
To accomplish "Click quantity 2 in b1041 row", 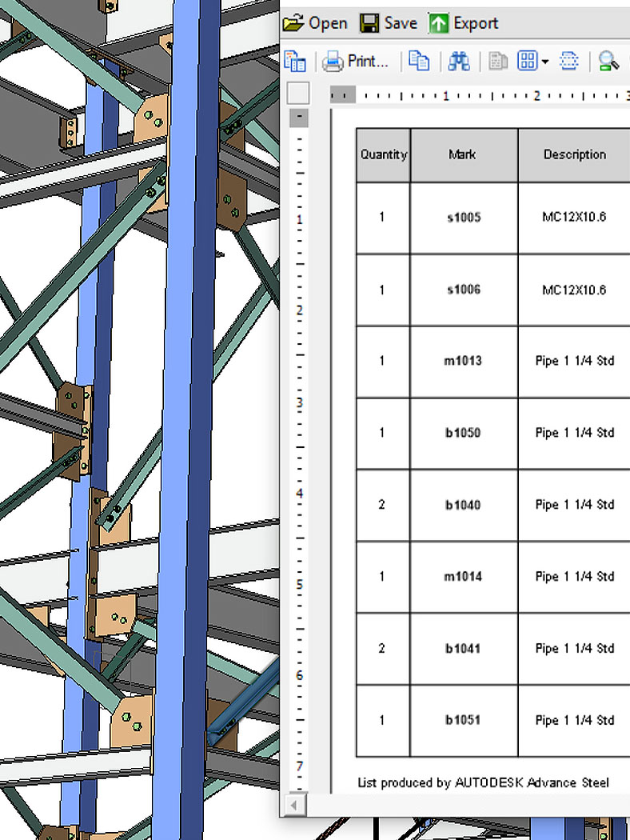I will (x=381, y=649).
